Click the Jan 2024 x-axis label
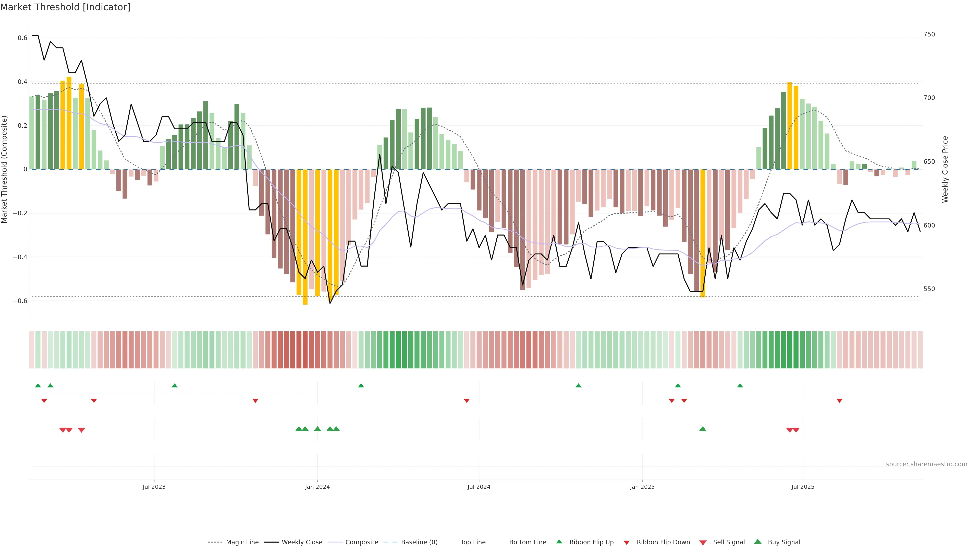The width and height of the screenshot is (980, 551). [317, 487]
